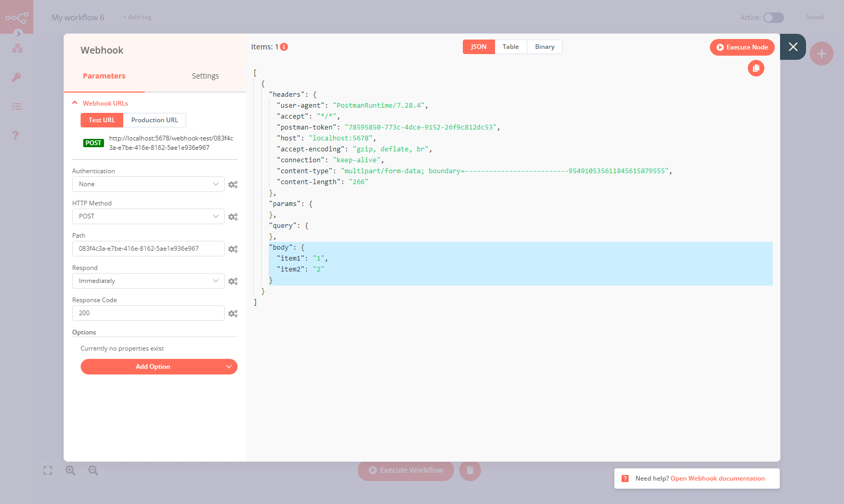844x504 pixels.
Task: Click the My workflow 6 title
Action: click(78, 18)
